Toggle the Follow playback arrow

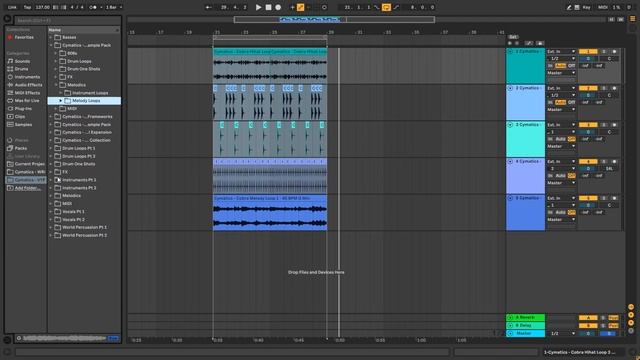click(209, 7)
